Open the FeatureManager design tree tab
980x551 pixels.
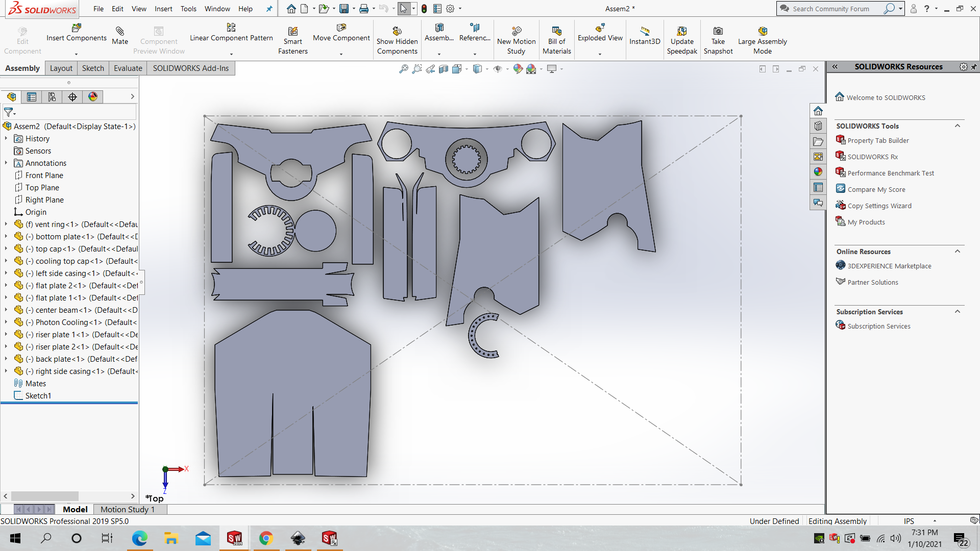[11, 97]
